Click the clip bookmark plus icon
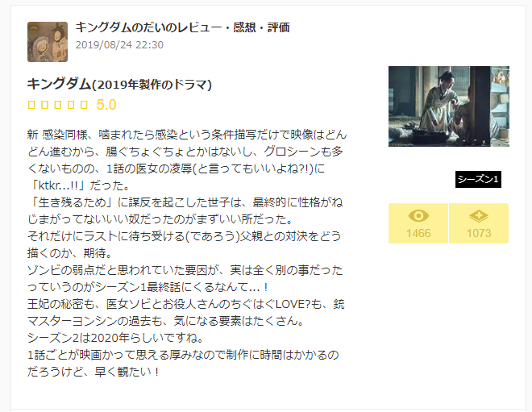The image size is (532, 412). (479, 216)
